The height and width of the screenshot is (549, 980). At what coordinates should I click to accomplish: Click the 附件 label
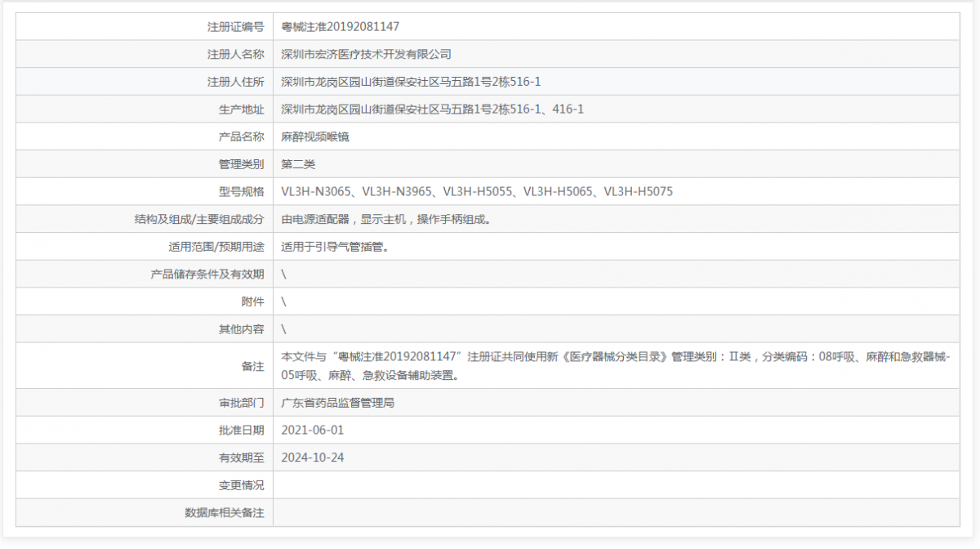pos(253,301)
